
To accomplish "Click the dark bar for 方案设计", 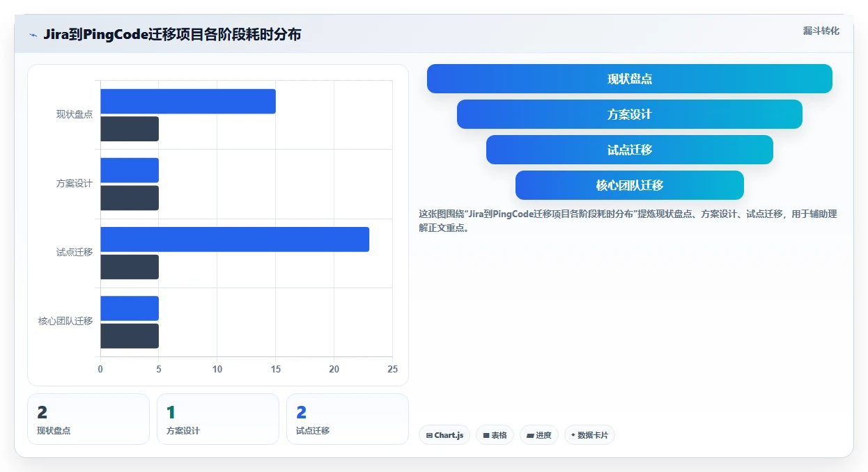I will click(x=130, y=198).
